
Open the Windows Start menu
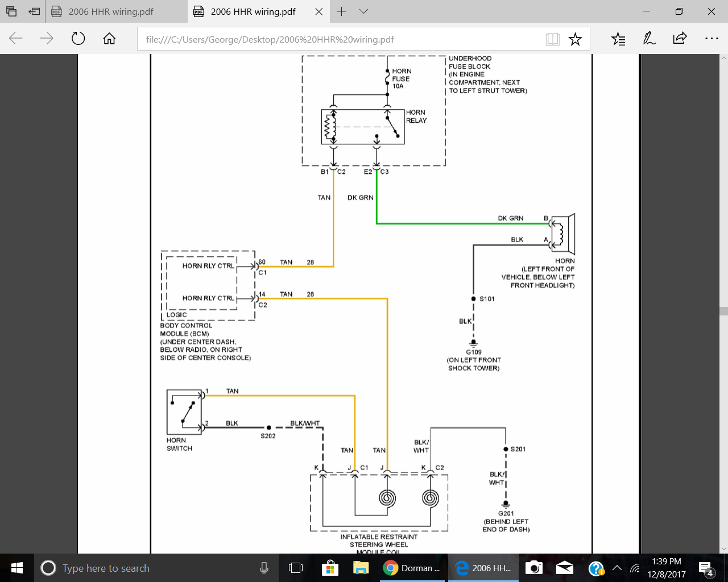pos(16,568)
